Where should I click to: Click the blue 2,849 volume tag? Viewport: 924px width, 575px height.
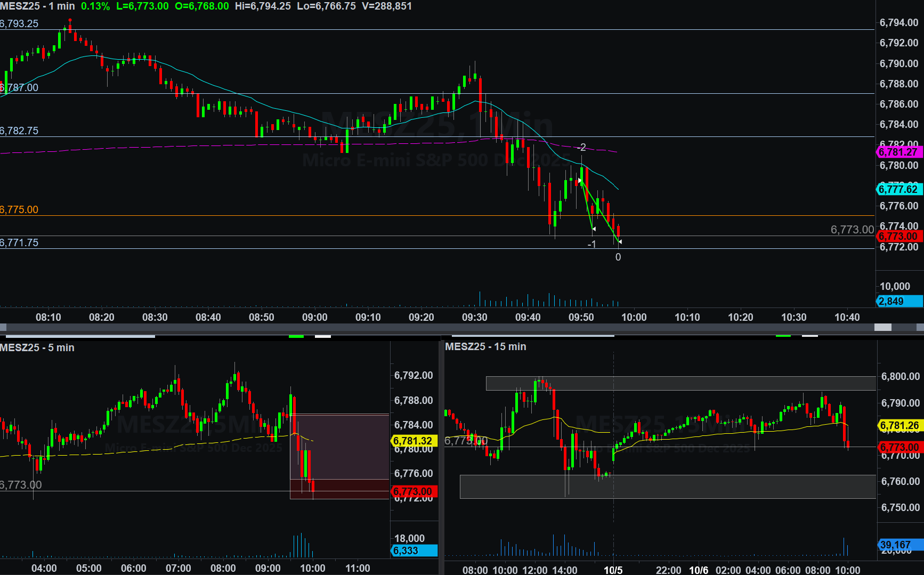click(899, 301)
